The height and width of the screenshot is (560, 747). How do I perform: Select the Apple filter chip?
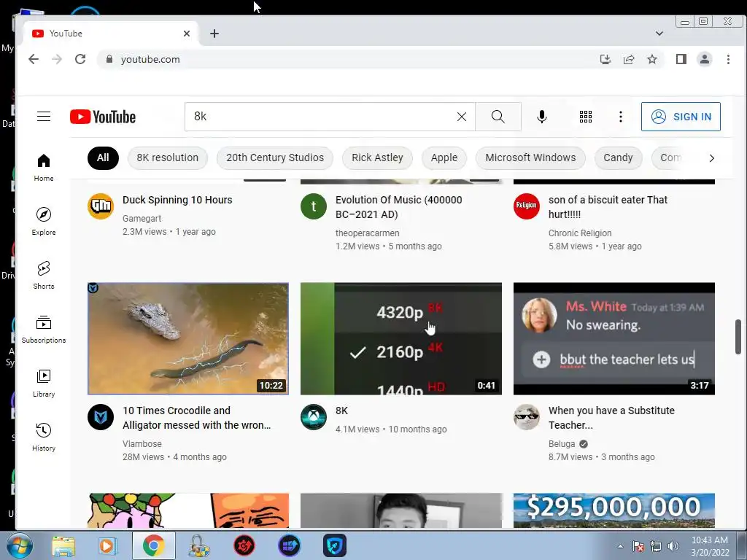click(x=444, y=157)
